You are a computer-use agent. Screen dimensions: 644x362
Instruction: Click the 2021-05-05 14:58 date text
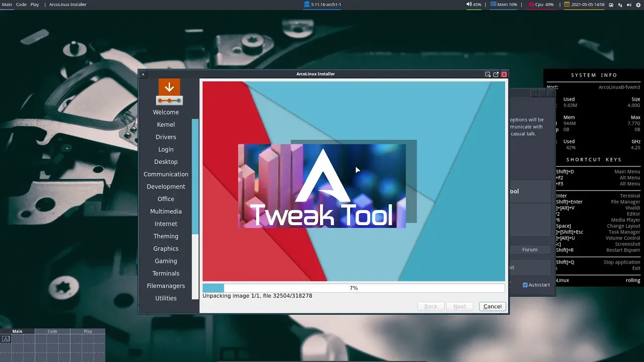click(588, 5)
